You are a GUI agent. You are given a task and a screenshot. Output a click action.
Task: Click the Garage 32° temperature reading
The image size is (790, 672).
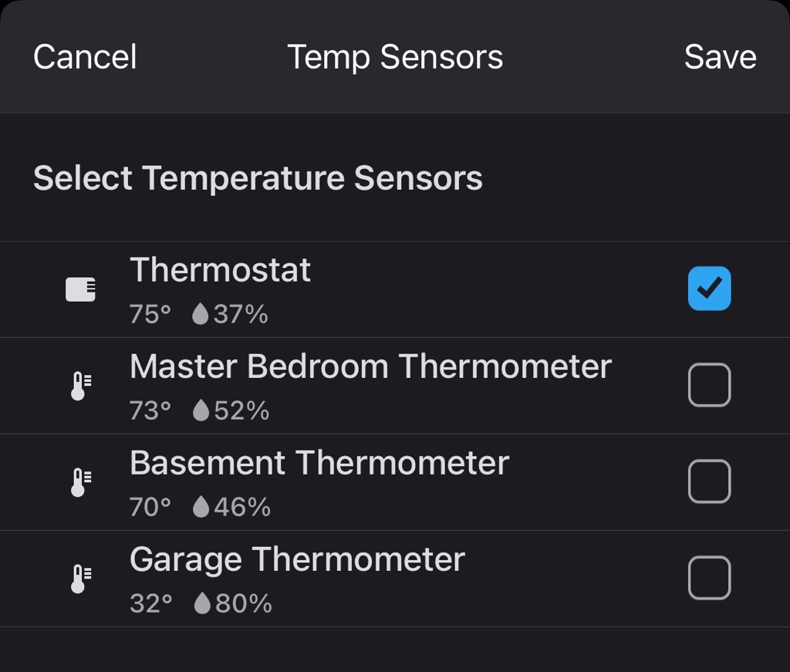point(150,603)
